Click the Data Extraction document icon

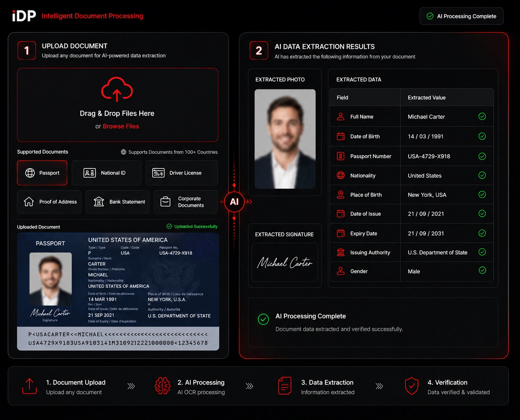(x=285, y=386)
